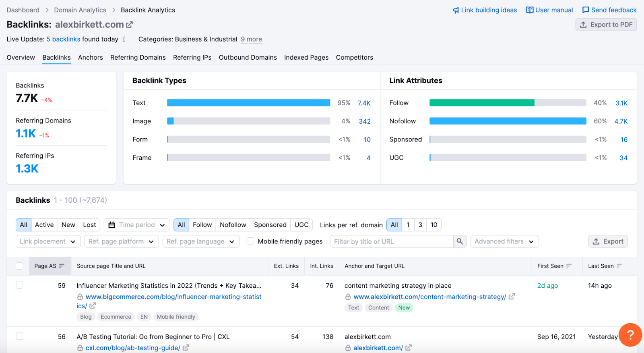Open bigcommerce source URL external link icon
The width and height of the screenshot is (644, 353).
coord(93,306)
